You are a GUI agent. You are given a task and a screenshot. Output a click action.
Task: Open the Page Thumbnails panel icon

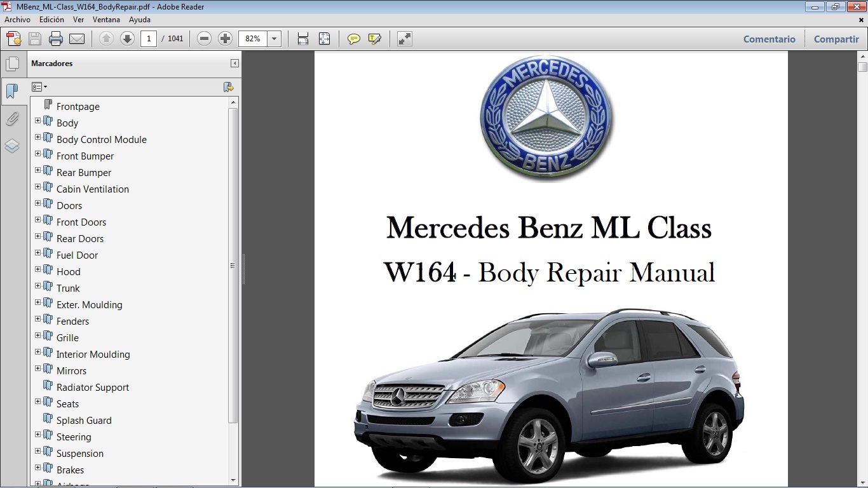13,63
